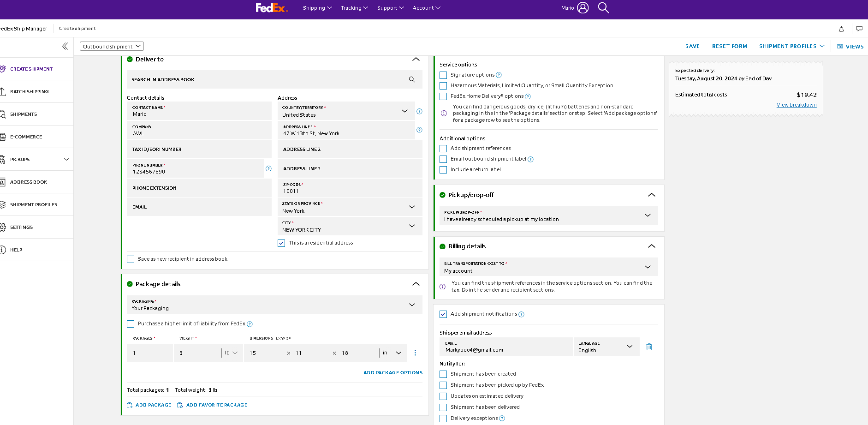The height and width of the screenshot is (425, 868).
Task: Open the Language dropdown
Action: pos(606,347)
